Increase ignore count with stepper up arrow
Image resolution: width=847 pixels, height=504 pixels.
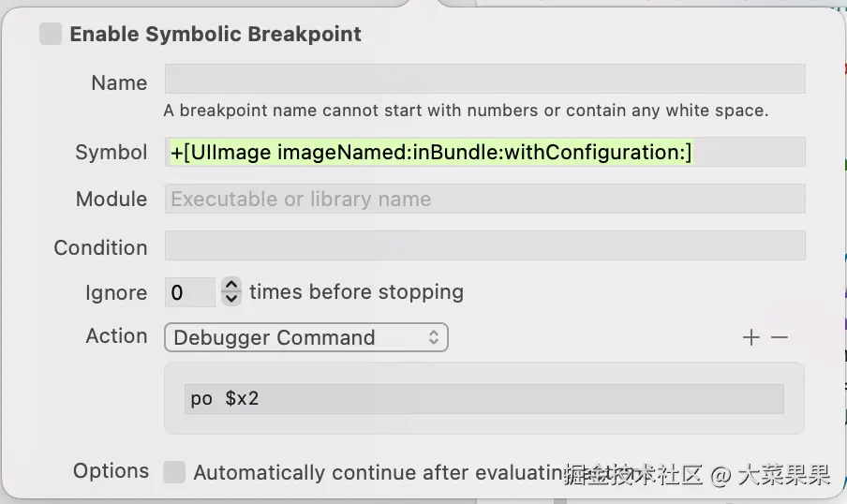pyautogui.click(x=231, y=286)
